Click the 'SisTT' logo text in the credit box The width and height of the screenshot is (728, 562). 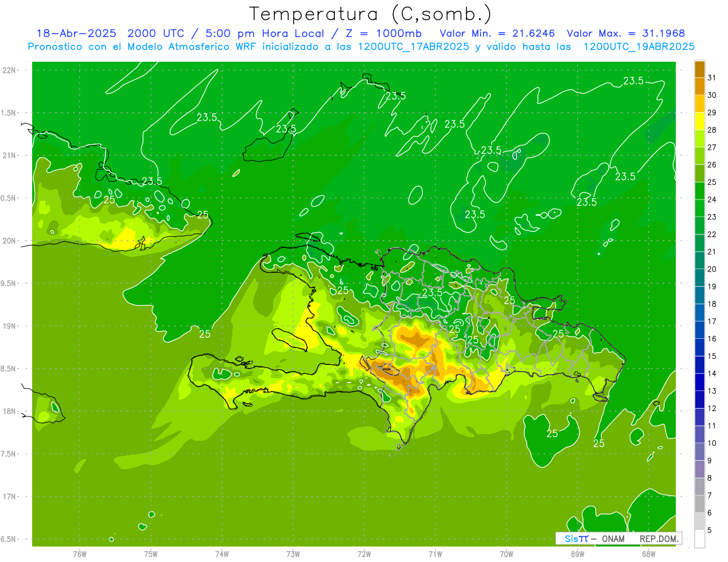(576, 538)
